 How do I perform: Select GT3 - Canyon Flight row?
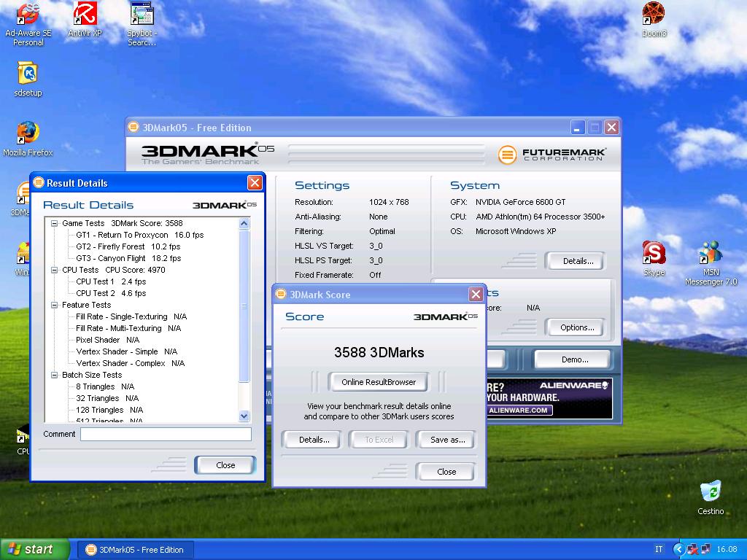128,258
